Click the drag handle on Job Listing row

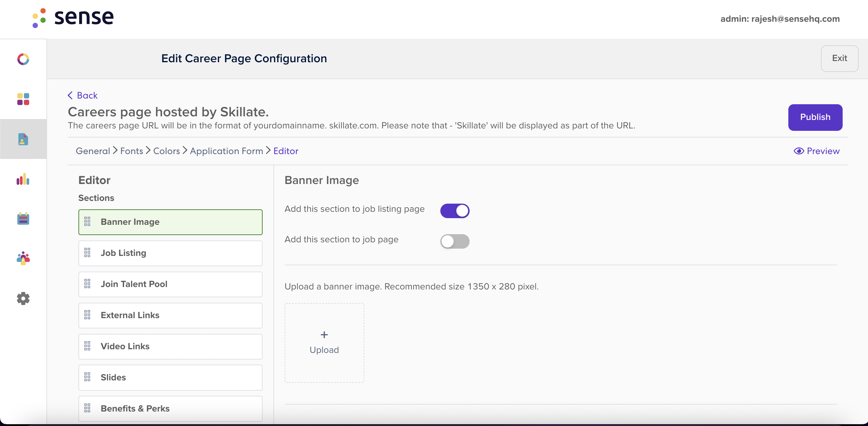pyautogui.click(x=87, y=253)
